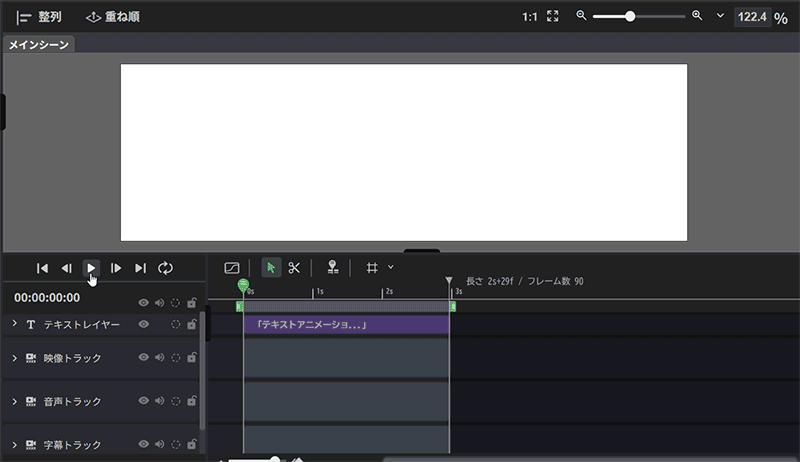Image resolution: width=800 pixels, height=462 pixels.
Task: Mute the 音声トラック speaker icon
Action: point(159,401)
